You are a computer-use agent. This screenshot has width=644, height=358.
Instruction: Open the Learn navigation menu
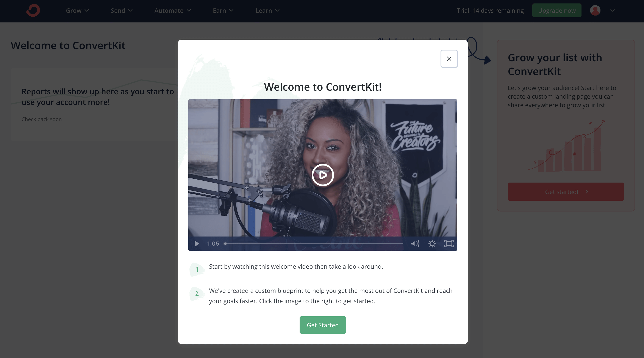[267, 10]
